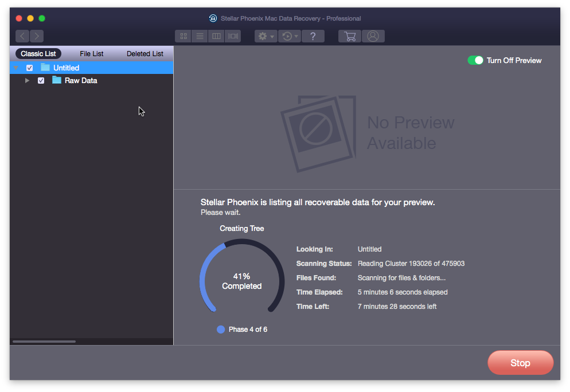Click the shopping cart buy icon
The height and width of the screenshot is (392, 570).
tap(350, 36)
